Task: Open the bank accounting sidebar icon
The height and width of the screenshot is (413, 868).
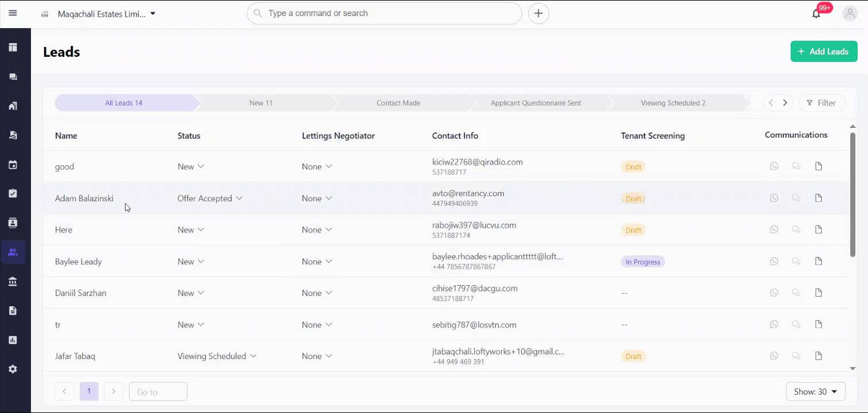Action: (x=13, y=282)
